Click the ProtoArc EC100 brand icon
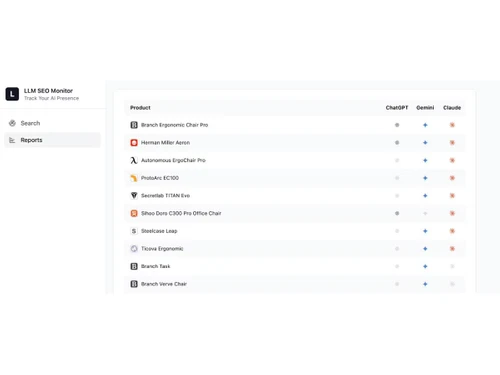This screenshot has width=500, height=375. [x=134, y=178]
